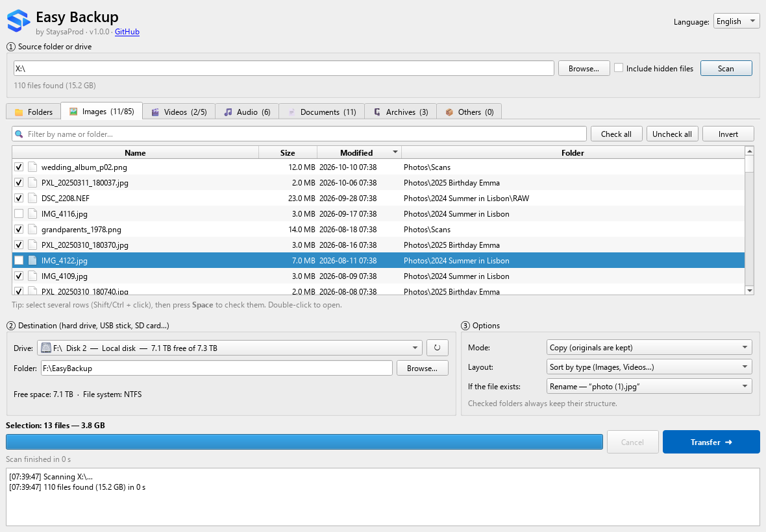
Task: Click the Archives tab icon
Action: click(377, 112)
